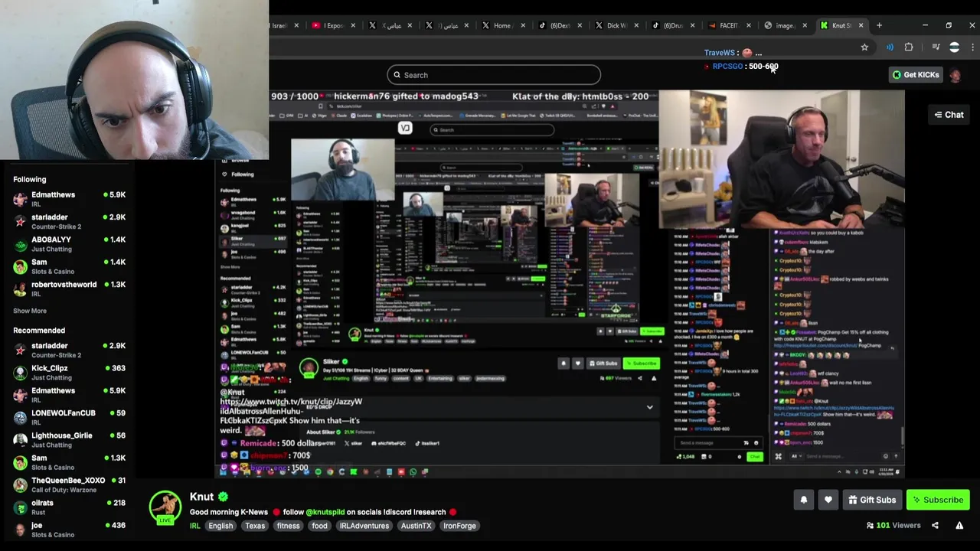This screenshot has height=551, width=980.
Task: Click ABO8ALYY avatar in Following list
Action: tap(20, 244)
